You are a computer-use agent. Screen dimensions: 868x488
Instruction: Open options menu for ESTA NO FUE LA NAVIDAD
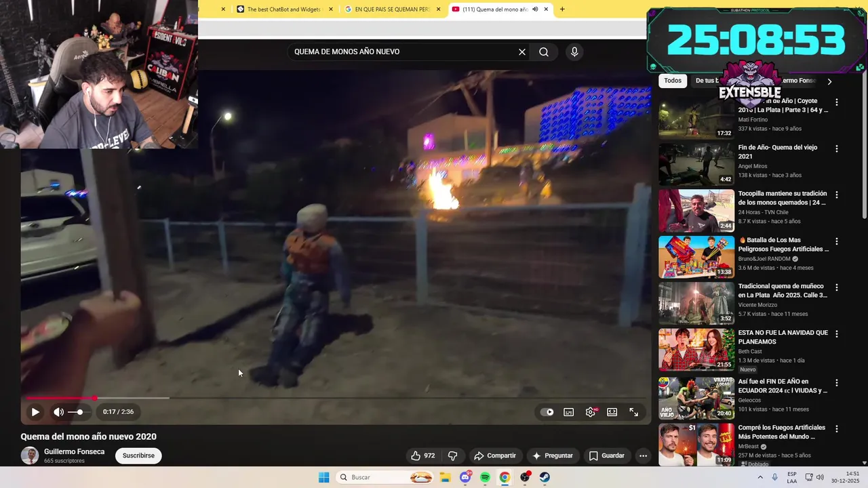pos(837,334)
